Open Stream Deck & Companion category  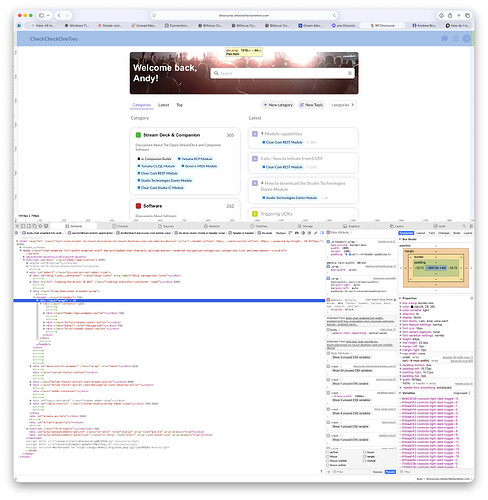172,135
